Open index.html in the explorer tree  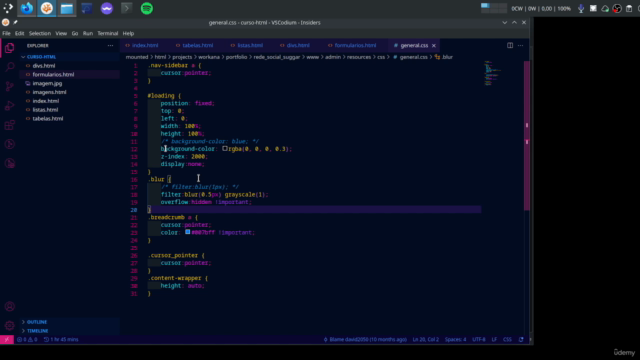click(46, 101)
